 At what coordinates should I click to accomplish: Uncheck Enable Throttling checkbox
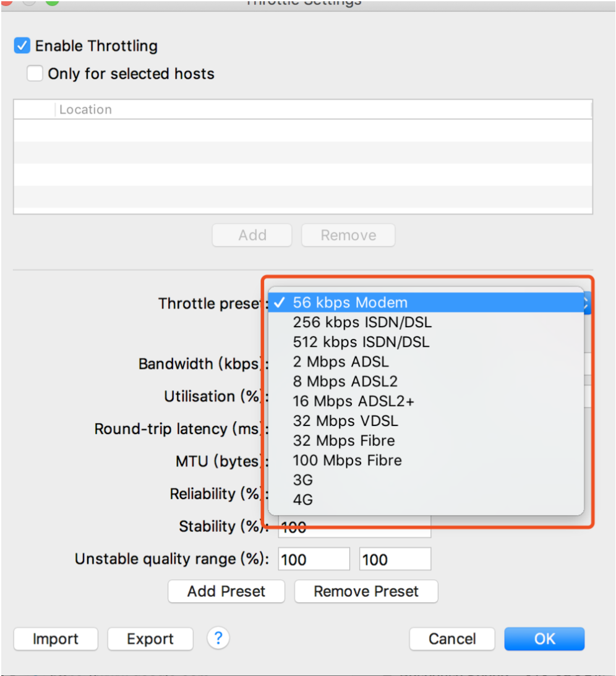pyautogui.click(x=22, y=46)
